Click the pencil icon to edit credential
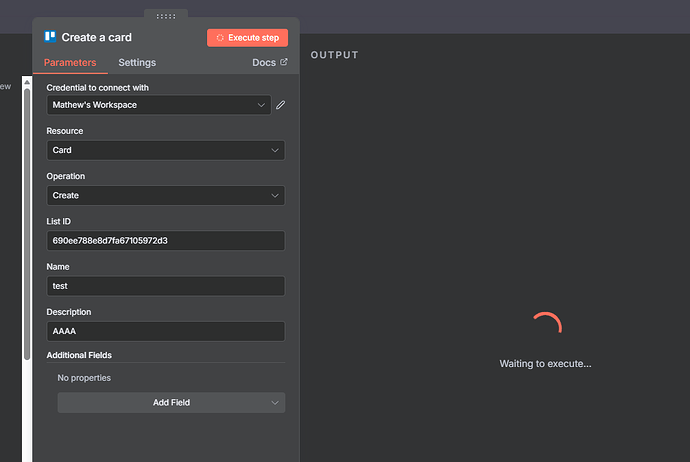The height and width of the screenshot is (462, 690). tap(281, 105)
